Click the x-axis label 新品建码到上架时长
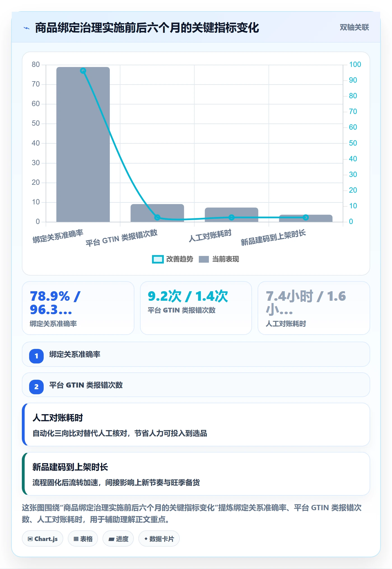 click(x=273, y=237)
